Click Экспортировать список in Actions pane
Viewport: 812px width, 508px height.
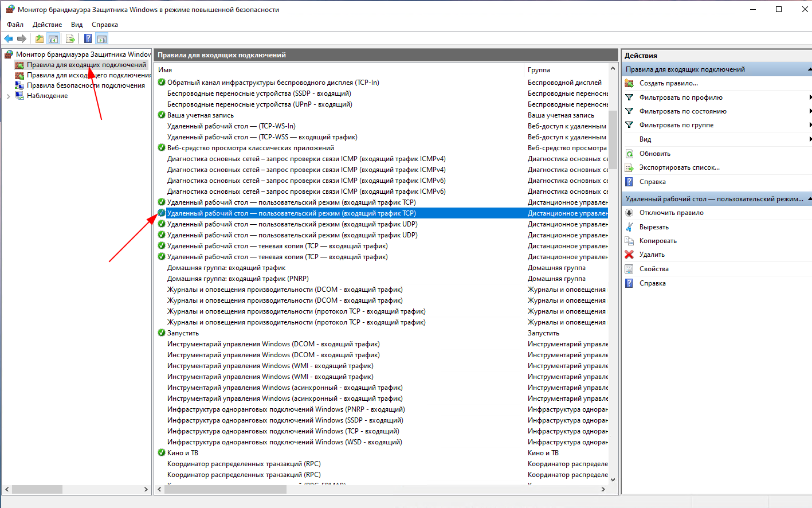679,167
